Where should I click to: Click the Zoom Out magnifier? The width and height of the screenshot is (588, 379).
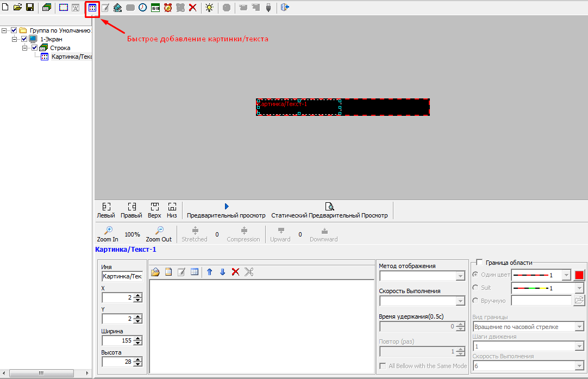pyautogui.click(x=159, y=234)
